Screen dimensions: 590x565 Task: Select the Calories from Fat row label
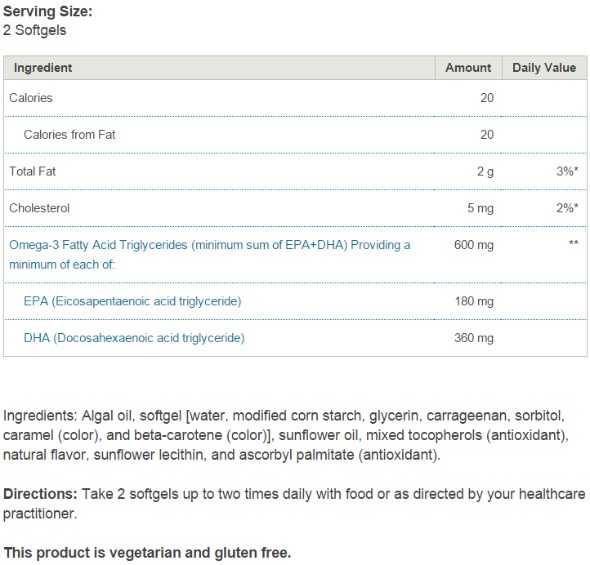click(70, 135)
